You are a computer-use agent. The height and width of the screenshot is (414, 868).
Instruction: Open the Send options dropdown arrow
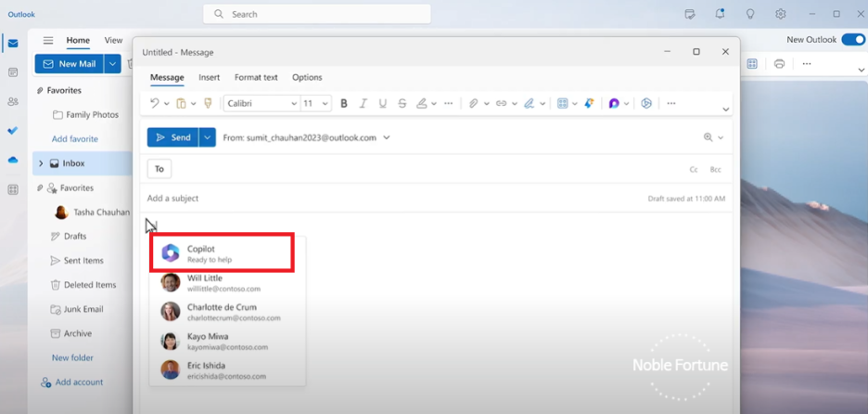pyautogui.click(x=207, y=137)
